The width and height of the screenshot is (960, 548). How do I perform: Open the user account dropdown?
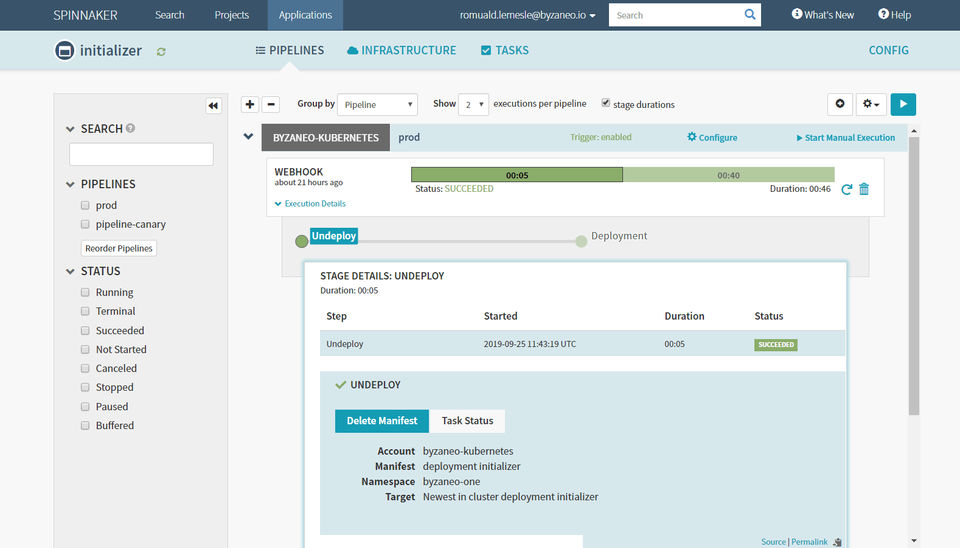tap(527, 15)
